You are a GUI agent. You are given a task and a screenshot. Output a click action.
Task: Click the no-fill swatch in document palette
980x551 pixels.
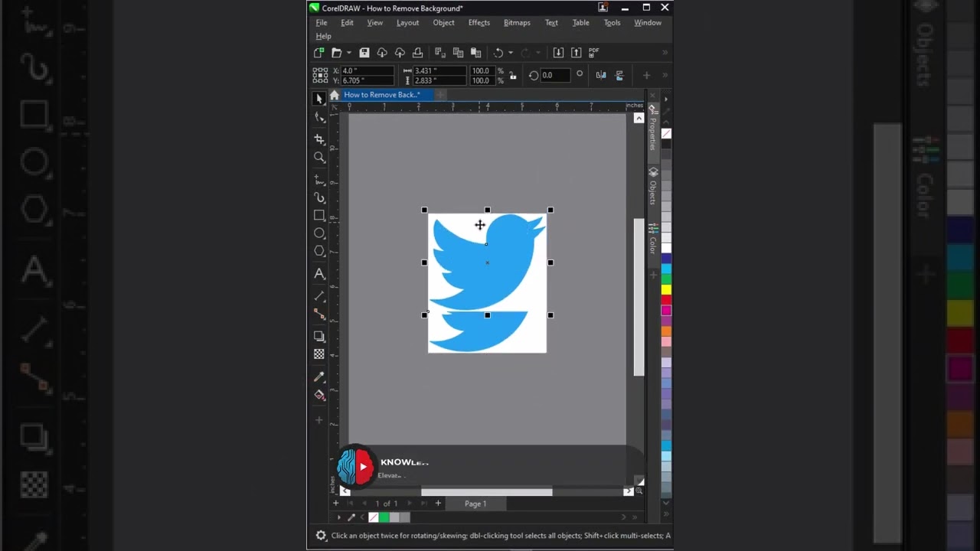(374, 517)
